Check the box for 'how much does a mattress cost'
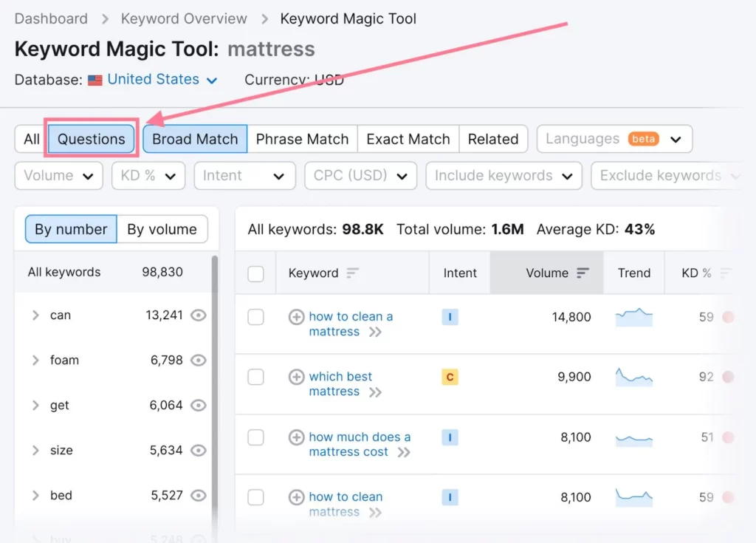This screenshot has width=756, height=543. (x=255, y=437)
